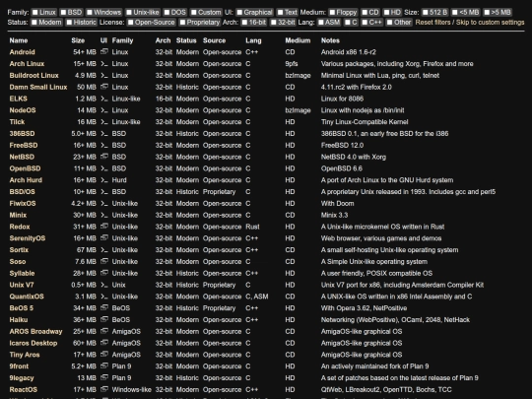Filter by Graphical UI checkbox

pos(239,13)
